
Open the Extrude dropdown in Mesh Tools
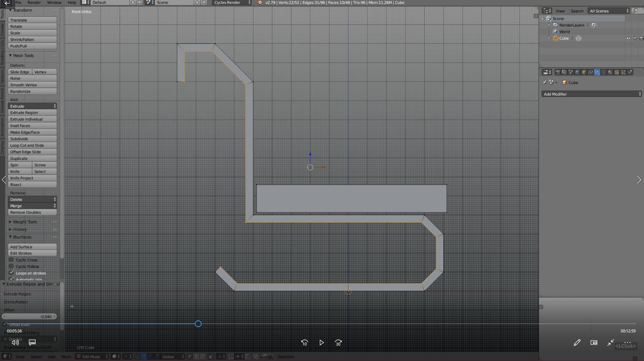click(x=32, y=106)
